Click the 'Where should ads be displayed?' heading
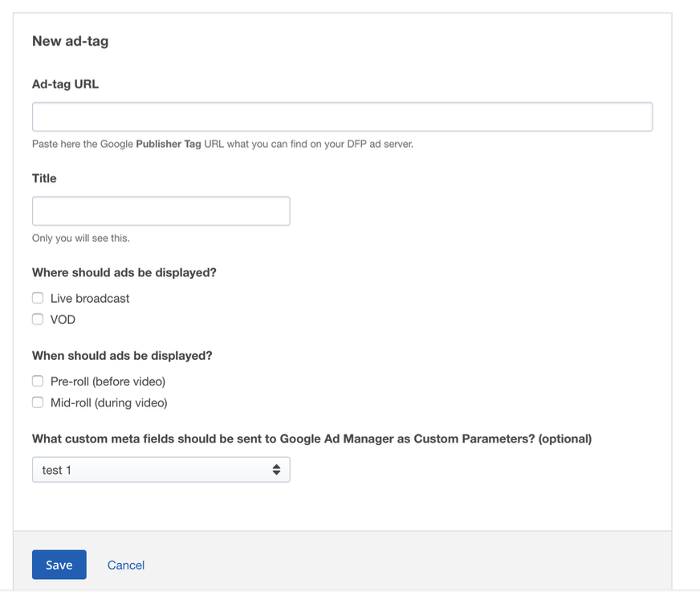The height and width of the screenshot is (592, 700). (124, 273)
